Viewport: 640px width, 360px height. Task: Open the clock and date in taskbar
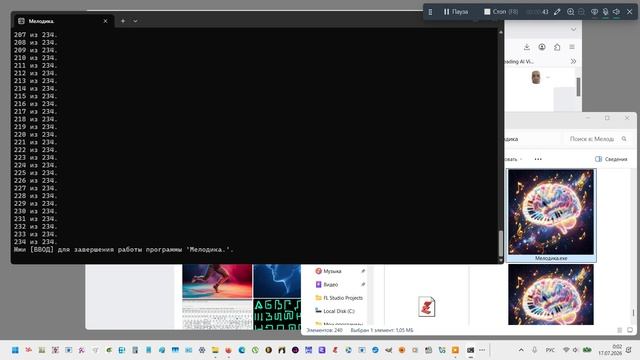[x=610, y=350]
